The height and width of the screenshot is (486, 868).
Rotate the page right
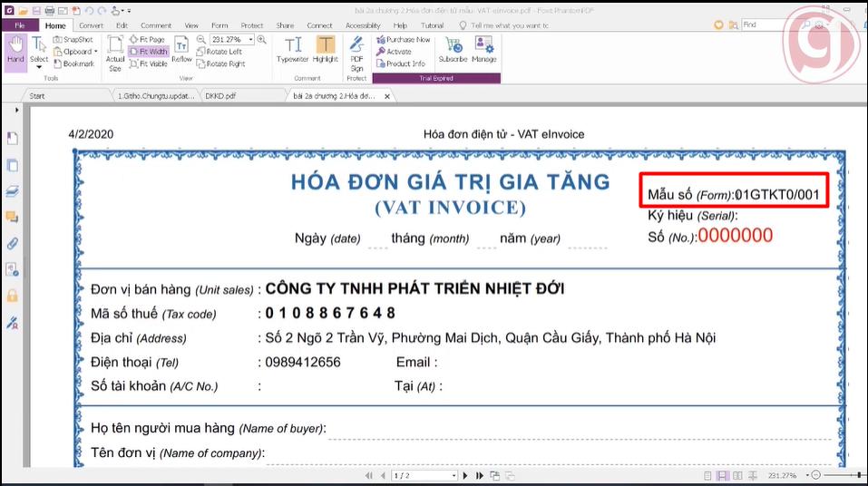pyautogui.click(x=221, y=63)
